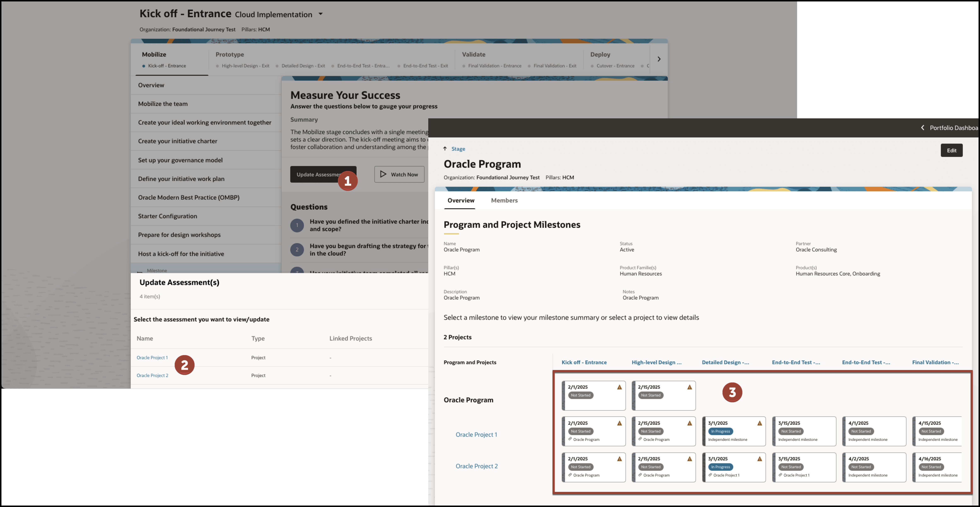Click the up arrow beside Stage

[445, 149]
